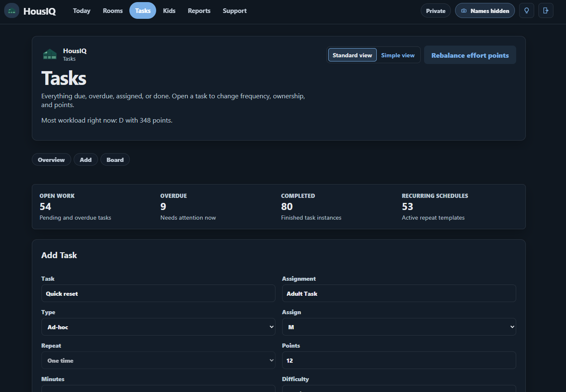The height and width of the screenshot is (392, 566).
Task: Switch to Simple view
Action: click(397, 55)
